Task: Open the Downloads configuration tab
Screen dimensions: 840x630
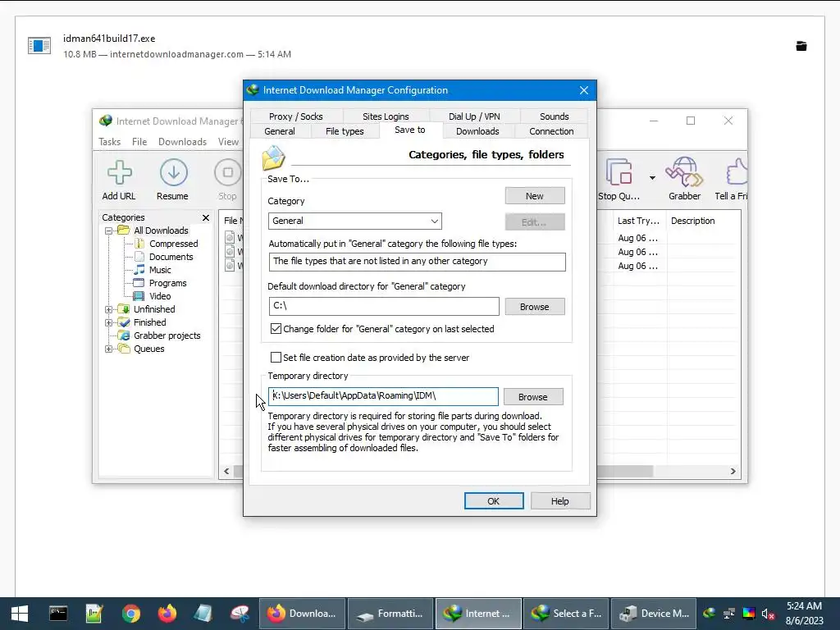Action: [x=477, y=131]
